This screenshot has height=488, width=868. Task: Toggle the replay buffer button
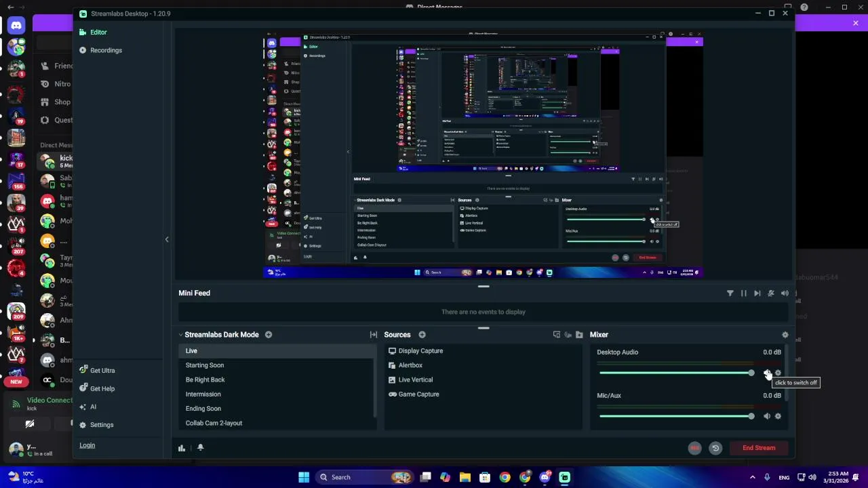pyautogui.click(x=715, y=448)
